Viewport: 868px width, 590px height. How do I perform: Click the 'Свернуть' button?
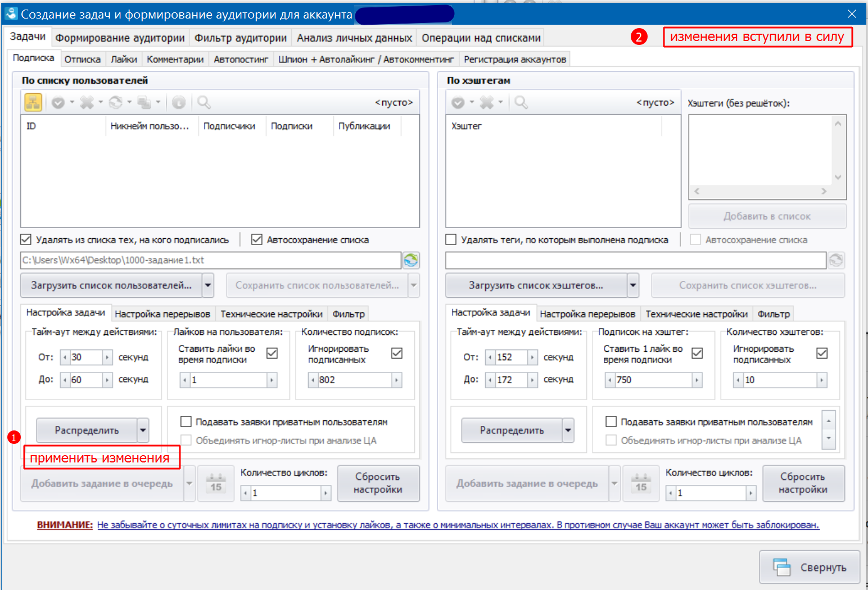point(810,568)
